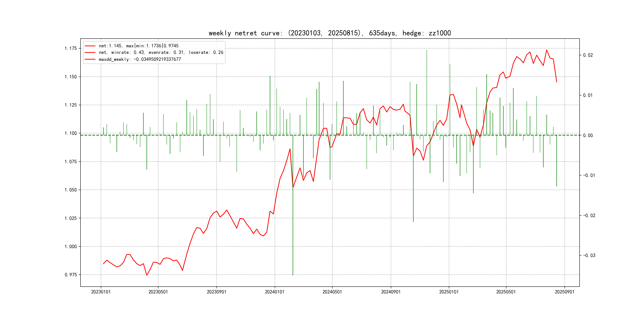The image size is (644, 322).
Task: Click the 20230501 x-axis date label
Action: coord(158,292)
